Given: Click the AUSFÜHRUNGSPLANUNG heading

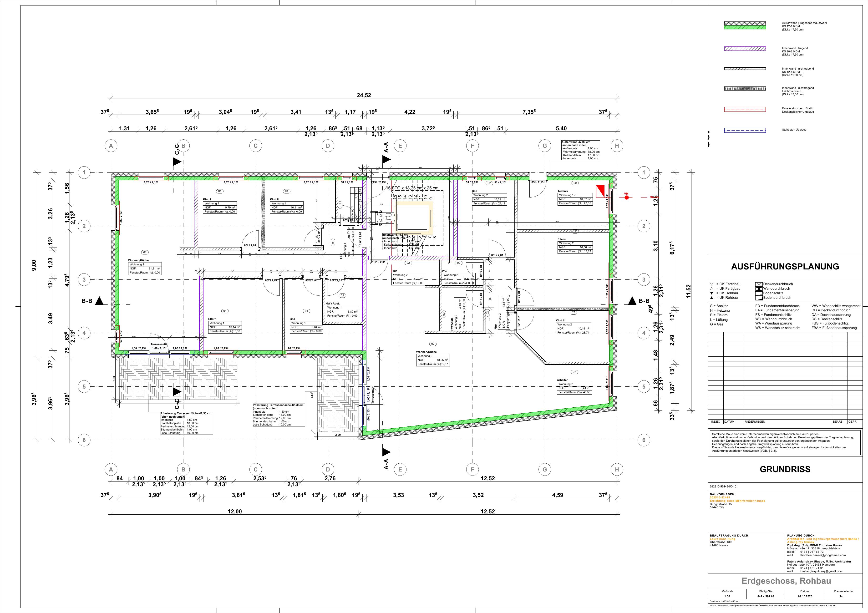Looking at the screenshot, I should coord(785,266).
